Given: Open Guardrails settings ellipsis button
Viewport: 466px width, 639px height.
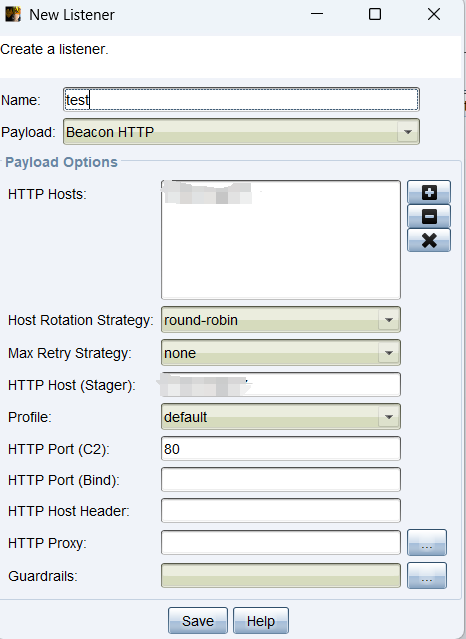Looking at the screenshot, I should pos(427,575).
